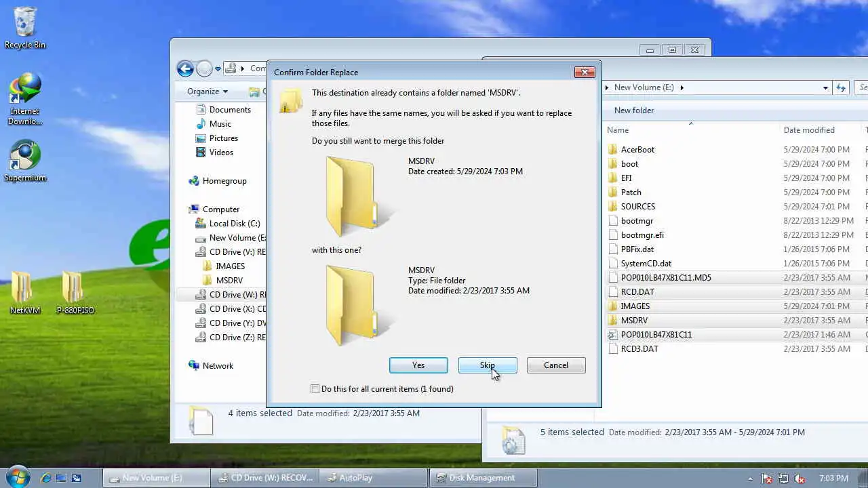The width and height of the screenshot is (868, 488).
Task: Launch Internet Explorer from quick launch
Action: click(45, 478)
